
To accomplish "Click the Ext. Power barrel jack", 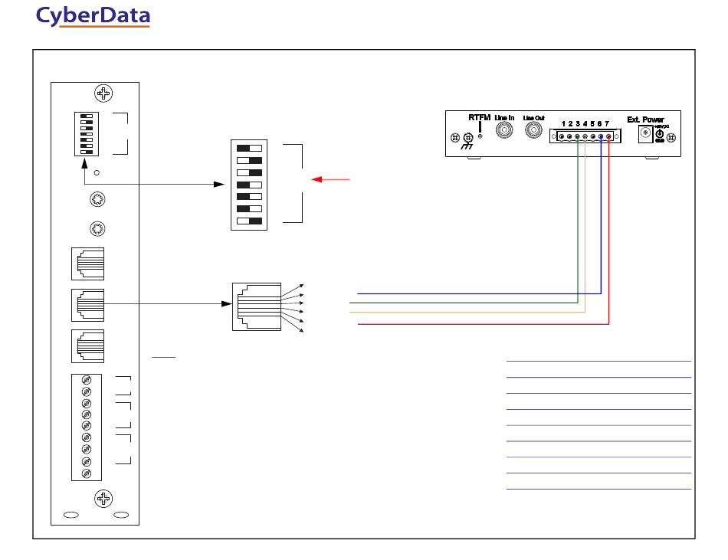I will click(x=645, y=134).
